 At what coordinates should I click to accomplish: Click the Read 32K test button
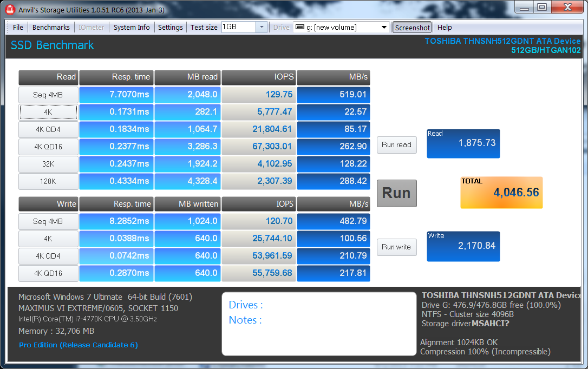tap(48, 164)
